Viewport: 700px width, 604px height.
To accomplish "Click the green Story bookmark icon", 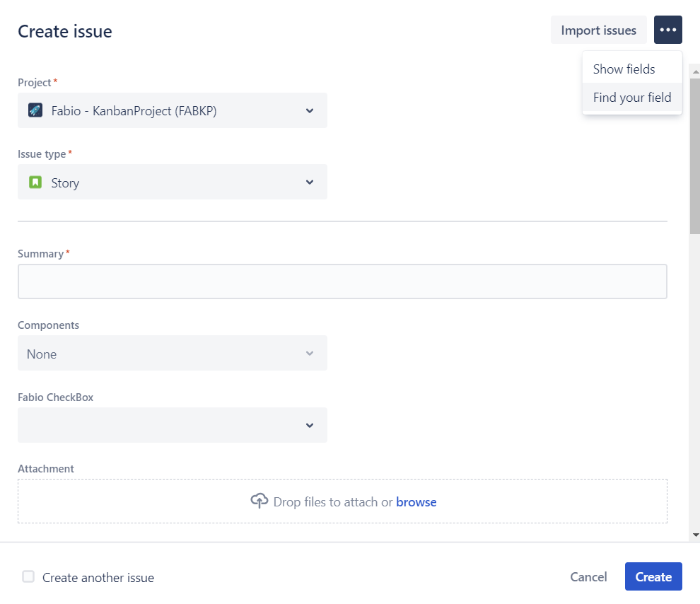I will 35,182.
